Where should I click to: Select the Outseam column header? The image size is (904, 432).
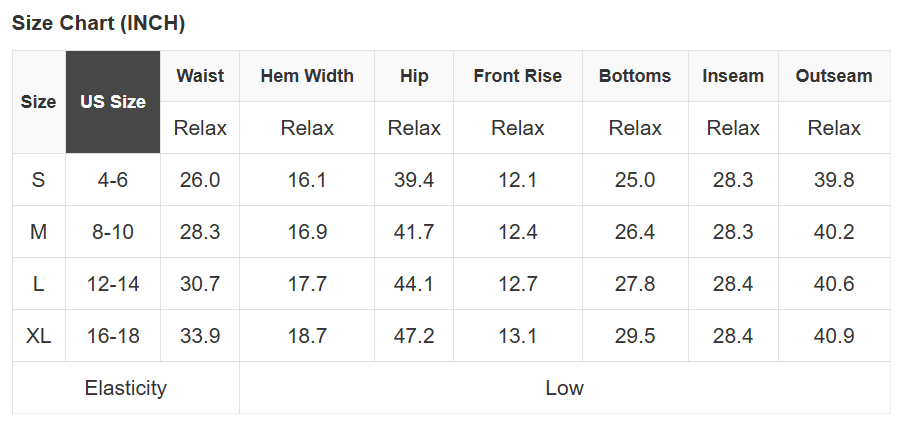(834, 76)
